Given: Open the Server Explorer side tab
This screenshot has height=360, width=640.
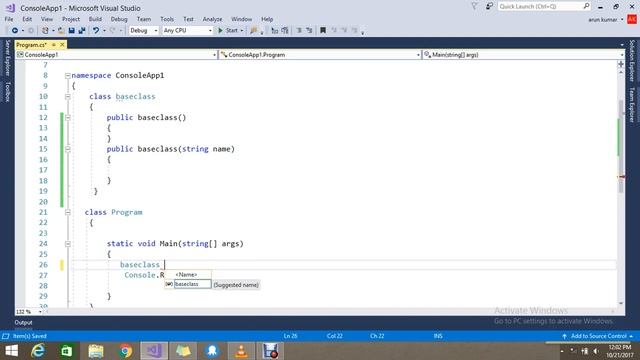Looking at the screenshot, I should coord(7,58).
